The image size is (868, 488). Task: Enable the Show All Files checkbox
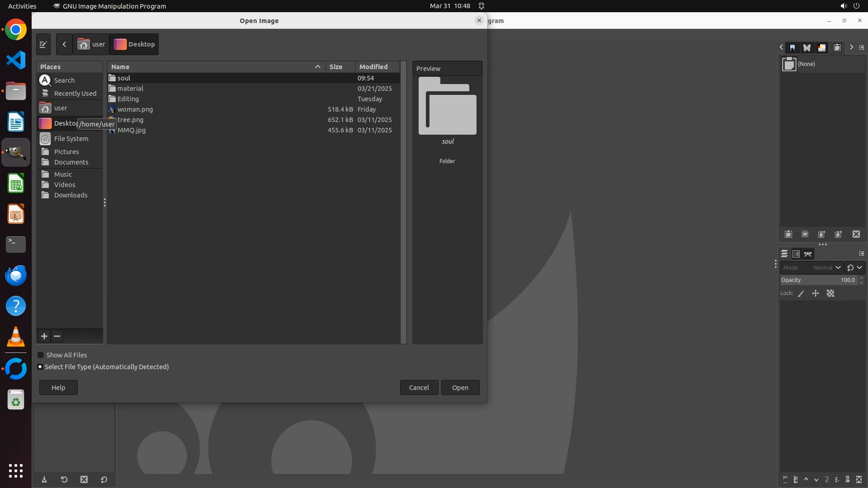pos(41,355)
